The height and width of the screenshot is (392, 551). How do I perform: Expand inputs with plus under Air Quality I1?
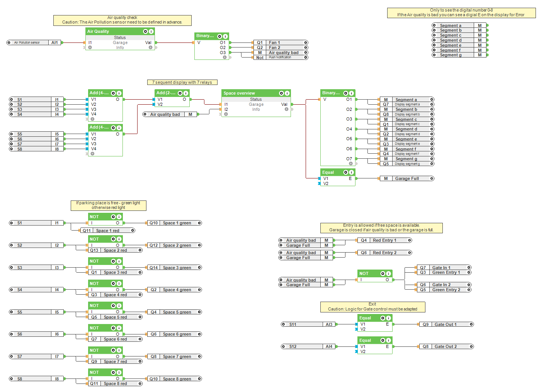(90, 48)
